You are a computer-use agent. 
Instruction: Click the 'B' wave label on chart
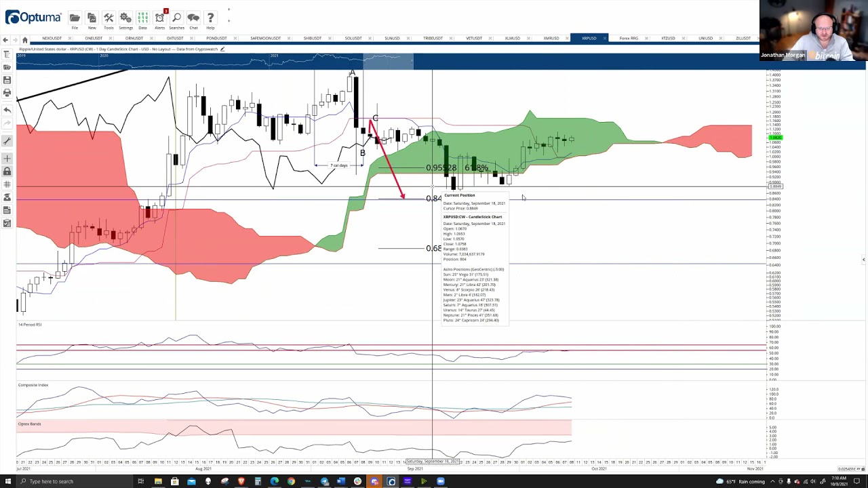(x=363, y=153)
